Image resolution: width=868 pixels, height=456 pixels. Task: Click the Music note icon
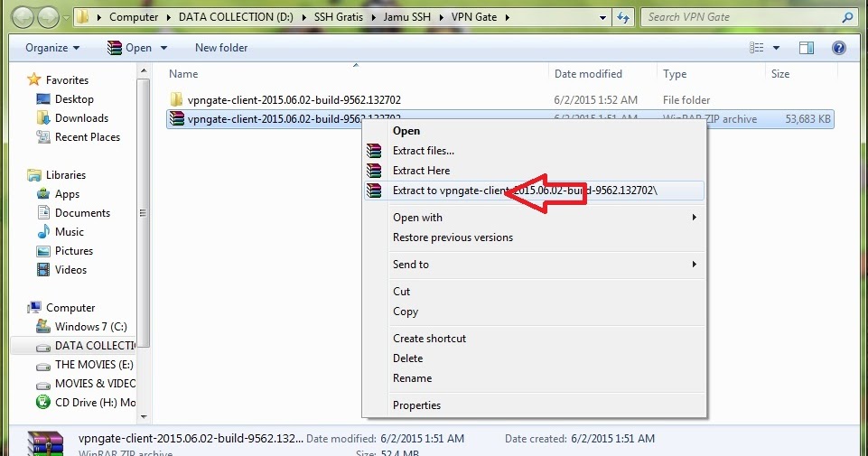(x=43, y=231)
